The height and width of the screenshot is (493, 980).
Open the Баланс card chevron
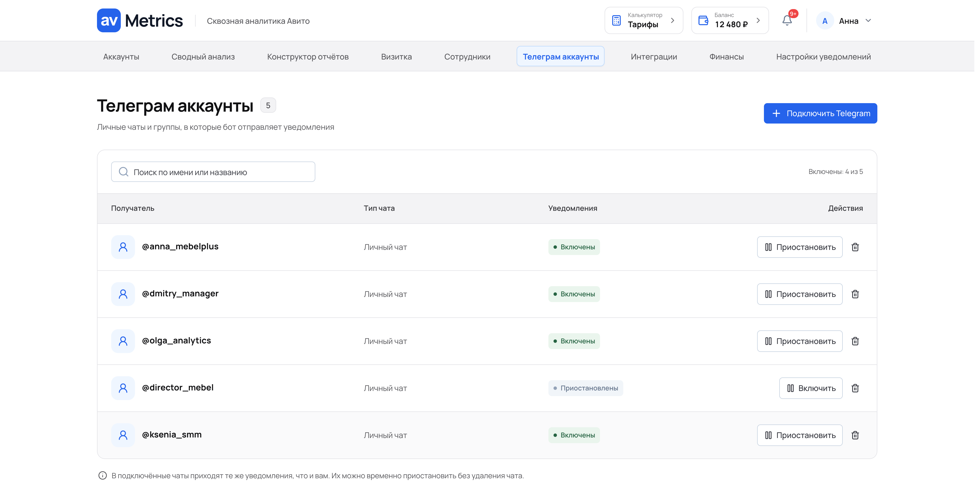[758, 20]
